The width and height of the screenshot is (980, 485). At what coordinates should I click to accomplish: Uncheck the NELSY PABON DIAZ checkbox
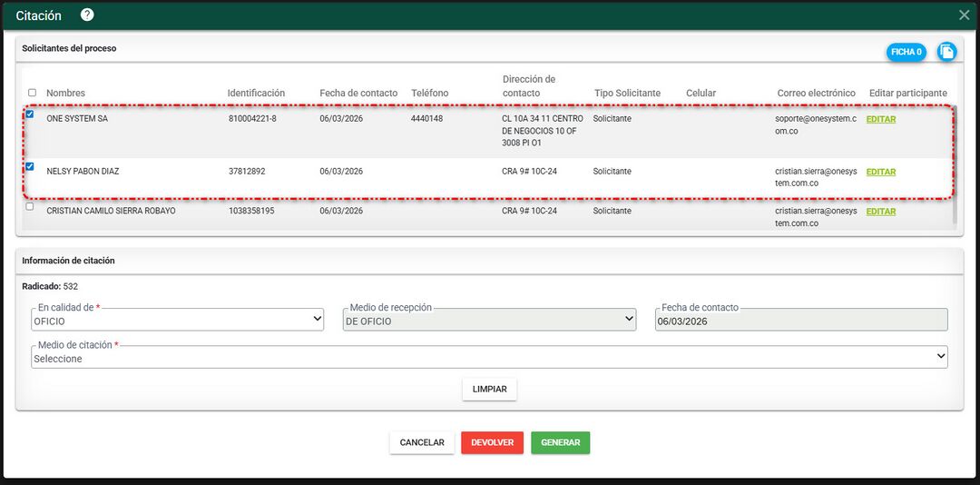[x=30, y=167]
